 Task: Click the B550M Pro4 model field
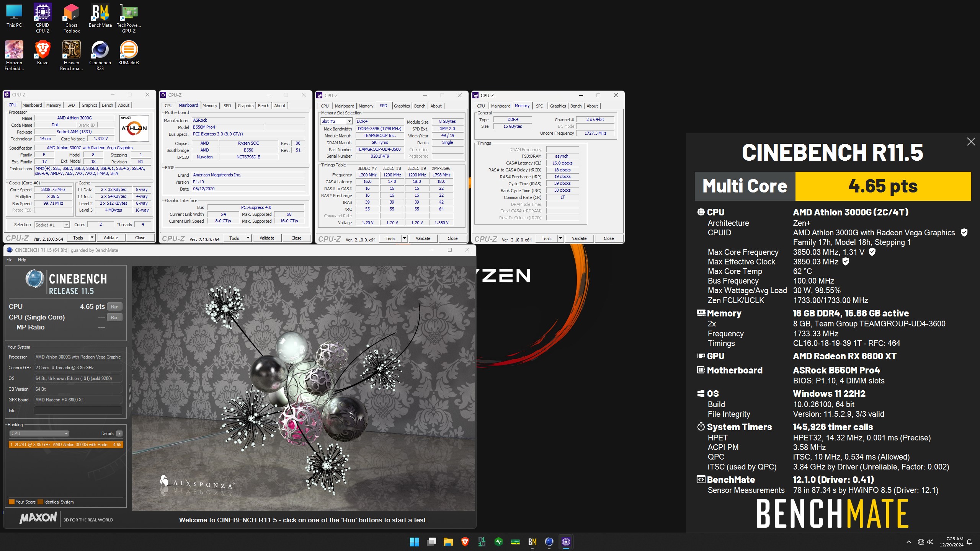227,127
